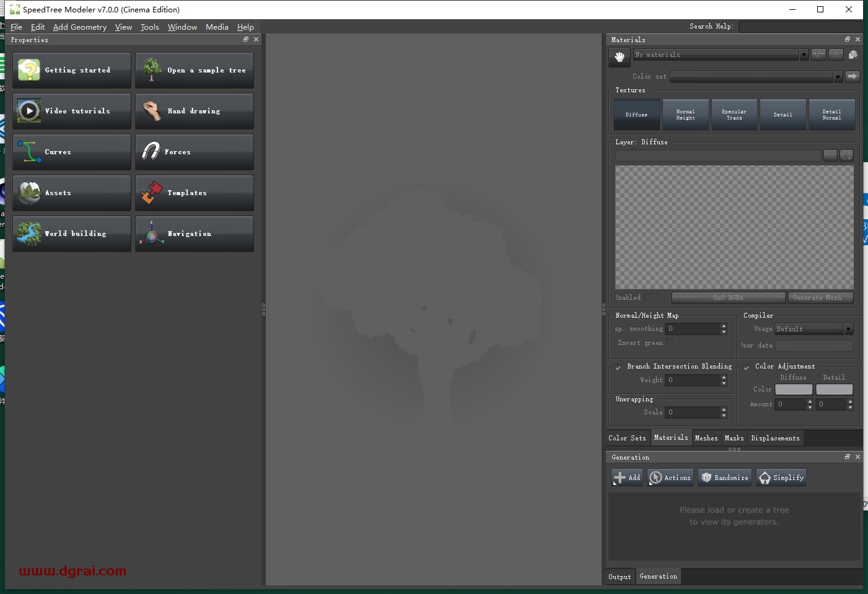
Task: Float the Generation panel
Action: click(x=848, y=456)
